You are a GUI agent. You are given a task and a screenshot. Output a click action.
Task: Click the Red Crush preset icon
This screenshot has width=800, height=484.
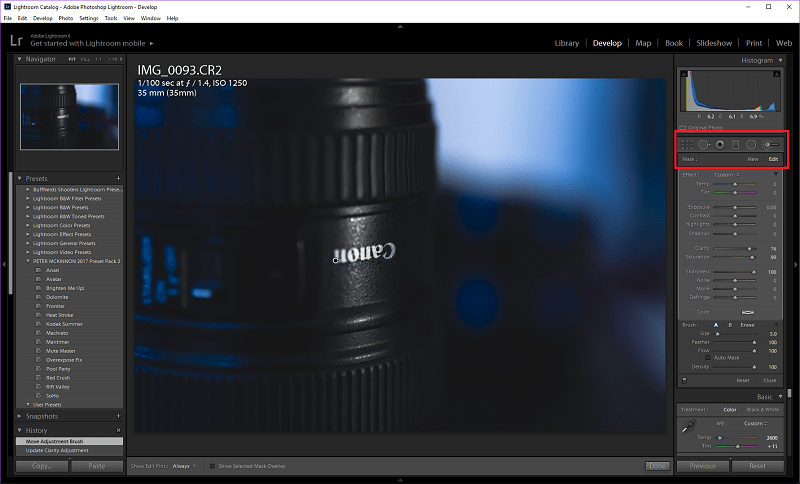coord(38,378)
